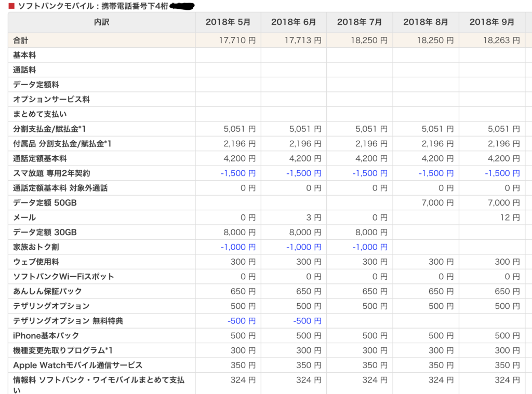
Task: Click the 分割支払金/賦払金*1 row label
Action: coord(49,129)
